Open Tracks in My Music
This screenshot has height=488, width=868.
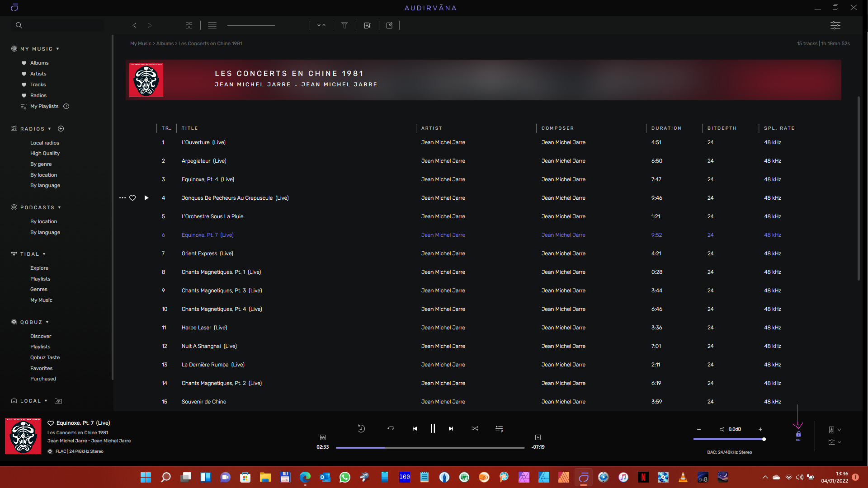(x=38, y=84)
